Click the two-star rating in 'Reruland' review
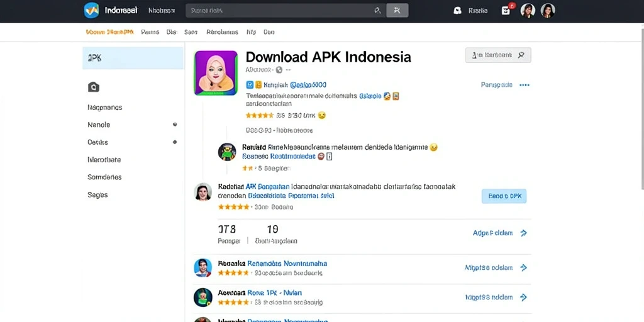The width and height of the screenshot is (644, 322). click(248, 168)
